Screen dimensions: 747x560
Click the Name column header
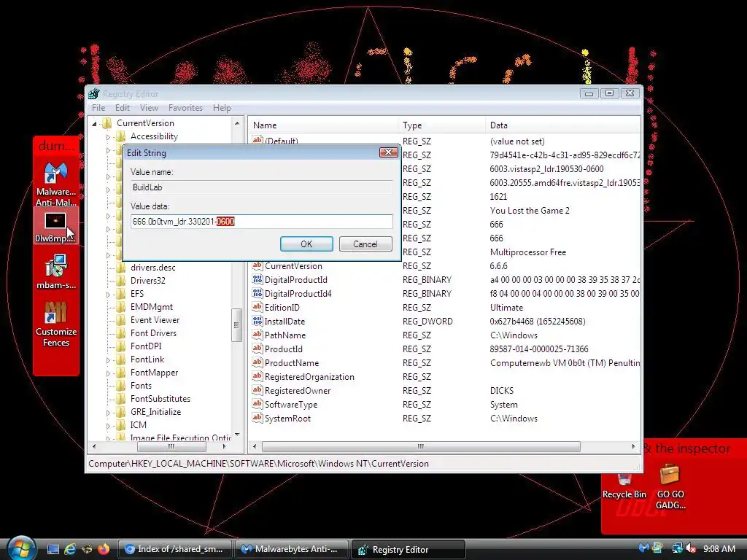322,125
